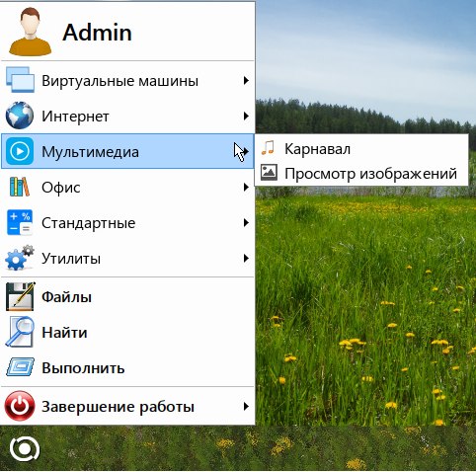Screen dimensions: 476x472
Task: Click the Просмотр изображений picture icon
Action: [x=269, y=173]
